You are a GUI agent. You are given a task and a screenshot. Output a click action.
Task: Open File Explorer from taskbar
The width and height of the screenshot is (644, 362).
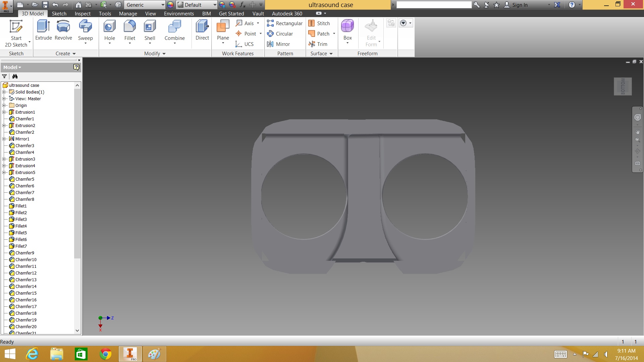[x=57, y=354]
